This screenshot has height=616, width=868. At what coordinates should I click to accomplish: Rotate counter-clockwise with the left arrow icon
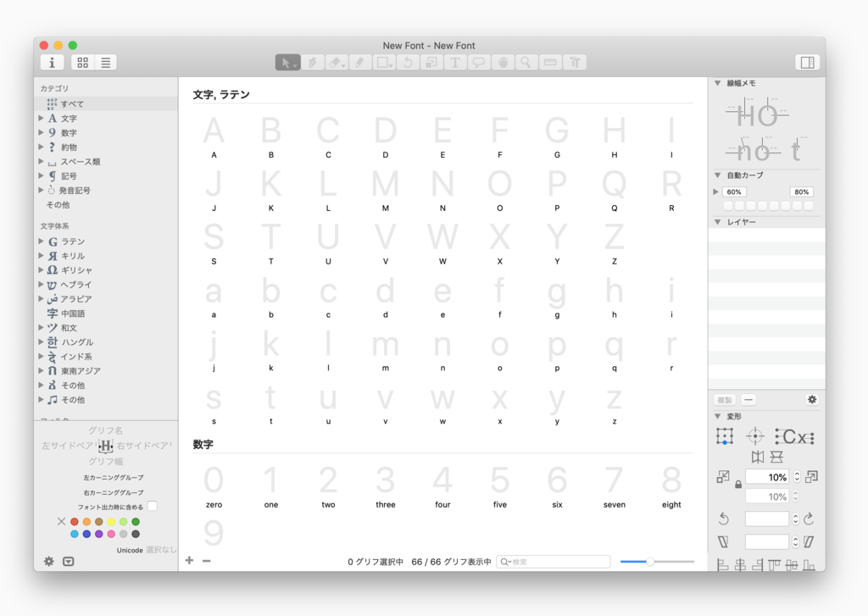[x=724, y=519]
